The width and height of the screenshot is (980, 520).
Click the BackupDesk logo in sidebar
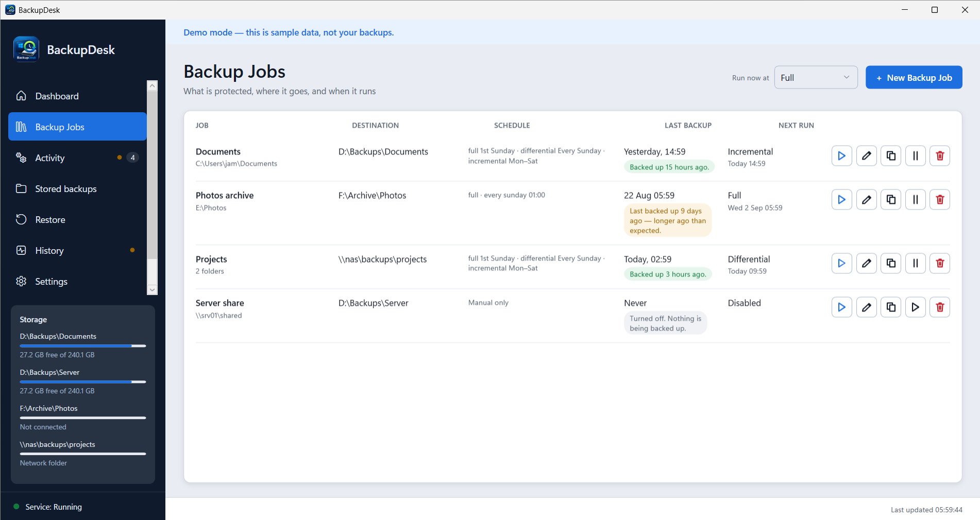[26, 49]
